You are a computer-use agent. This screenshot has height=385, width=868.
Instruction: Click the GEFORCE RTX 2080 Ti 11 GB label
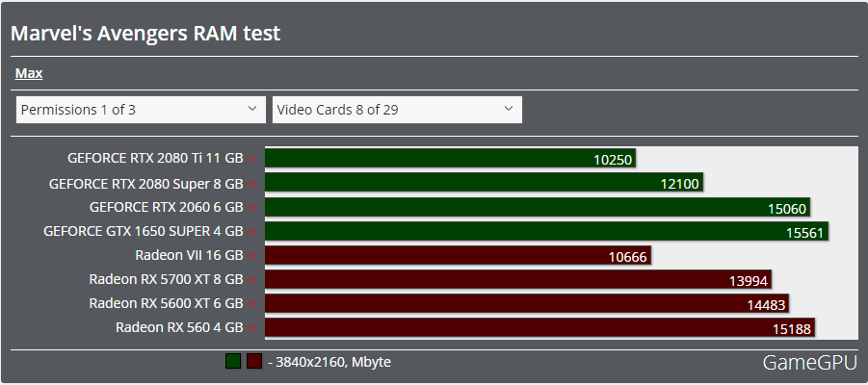155,159
